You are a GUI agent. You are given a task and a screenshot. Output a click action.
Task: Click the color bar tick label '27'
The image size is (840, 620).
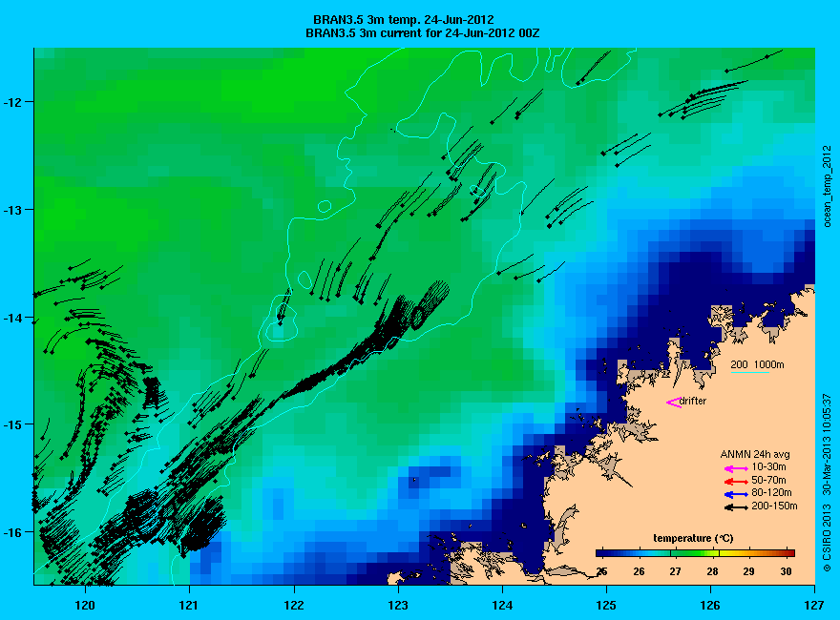pos(675,571)
